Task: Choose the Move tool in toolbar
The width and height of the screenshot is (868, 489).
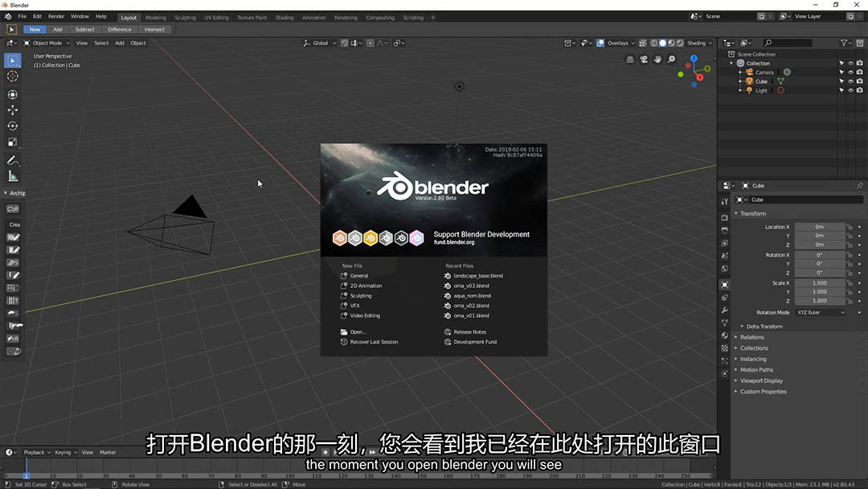Action: coord(13,110)
